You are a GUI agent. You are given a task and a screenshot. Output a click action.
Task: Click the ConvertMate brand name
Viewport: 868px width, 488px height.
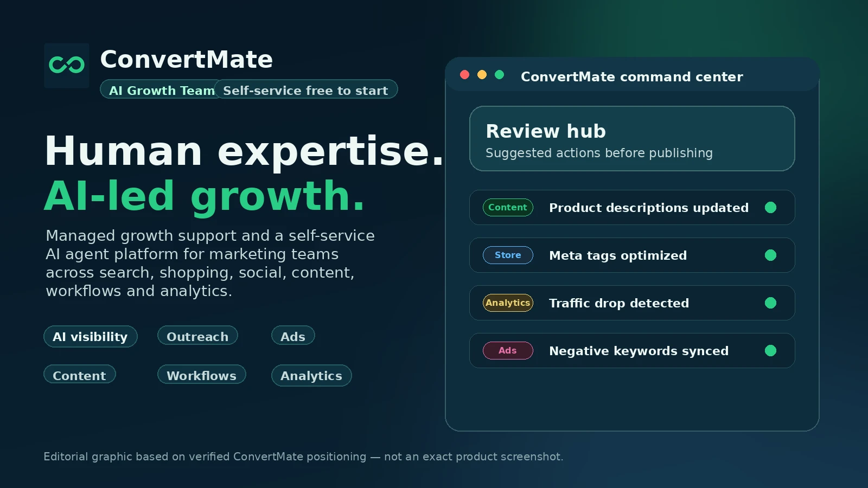pyautogui.click(x=187, y=60)
